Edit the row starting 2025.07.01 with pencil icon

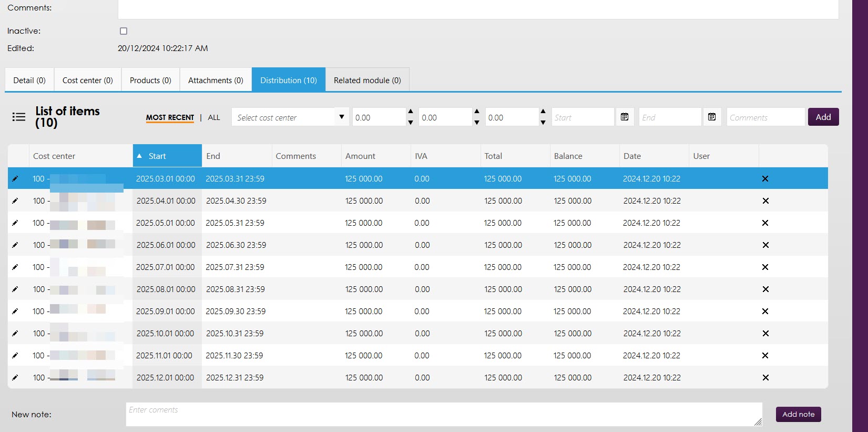coord(15,267)
